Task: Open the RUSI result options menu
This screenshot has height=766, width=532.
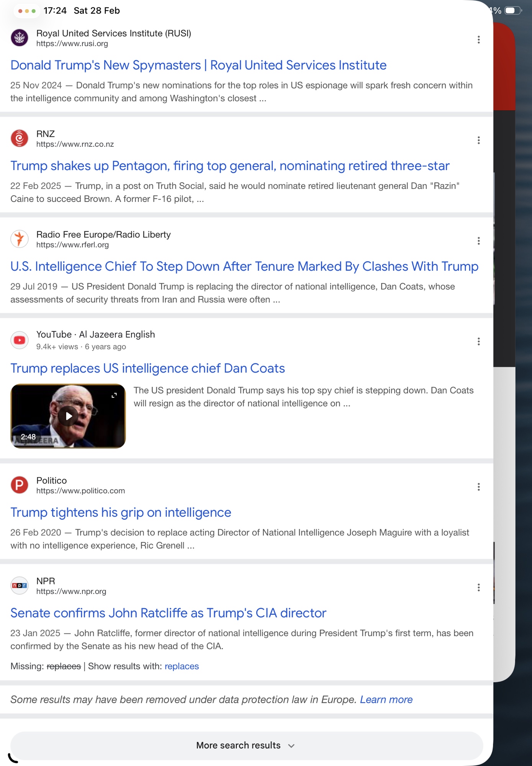Action: 478,40
